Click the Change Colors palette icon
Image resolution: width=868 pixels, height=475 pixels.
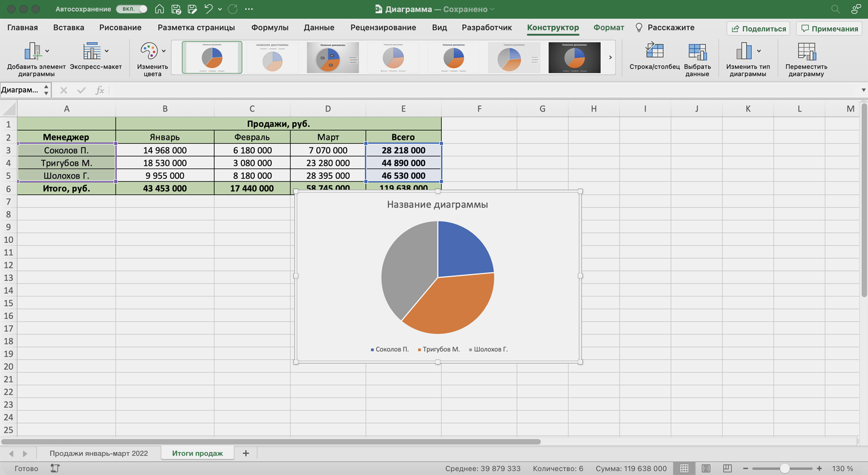tap(149, 52)
